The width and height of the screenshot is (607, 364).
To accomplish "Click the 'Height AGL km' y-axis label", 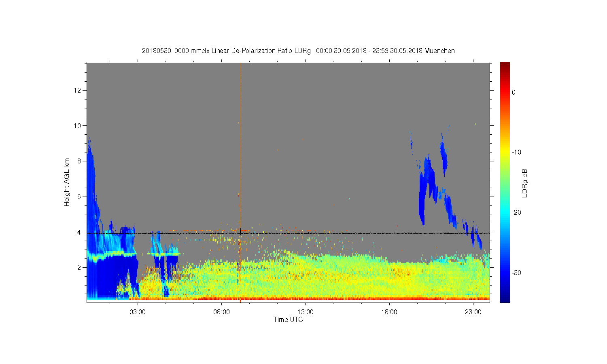I will [67, 182].
